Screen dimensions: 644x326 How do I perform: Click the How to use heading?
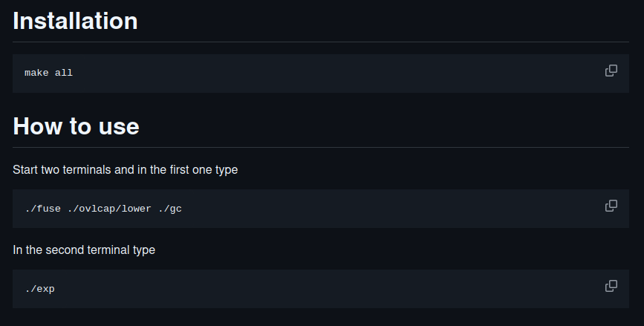coord(76,126)
